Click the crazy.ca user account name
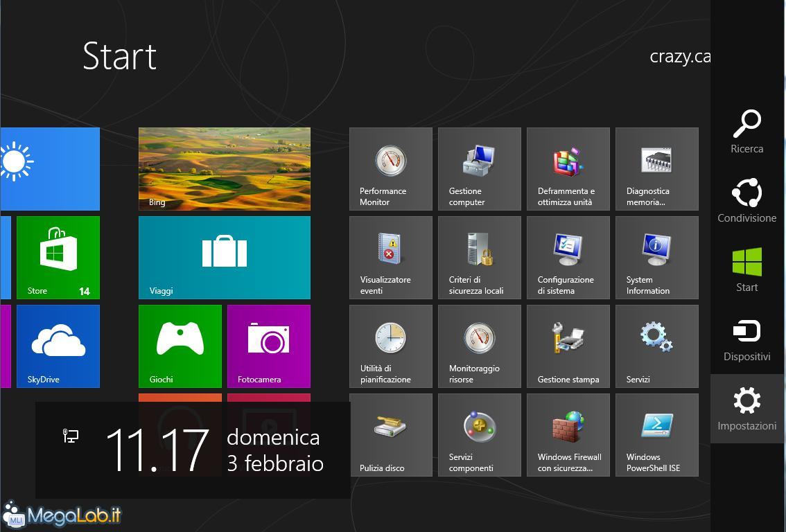This screenshot has width=786, height=532. 680,56
